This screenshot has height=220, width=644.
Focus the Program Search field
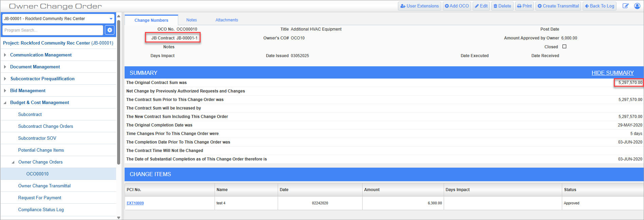coord(53,30)
